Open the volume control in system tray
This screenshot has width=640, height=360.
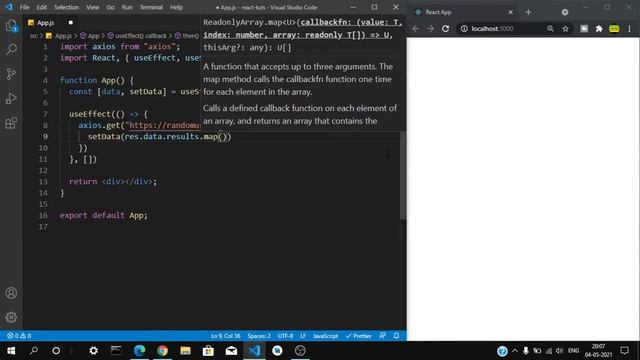(x=560, y=351)
